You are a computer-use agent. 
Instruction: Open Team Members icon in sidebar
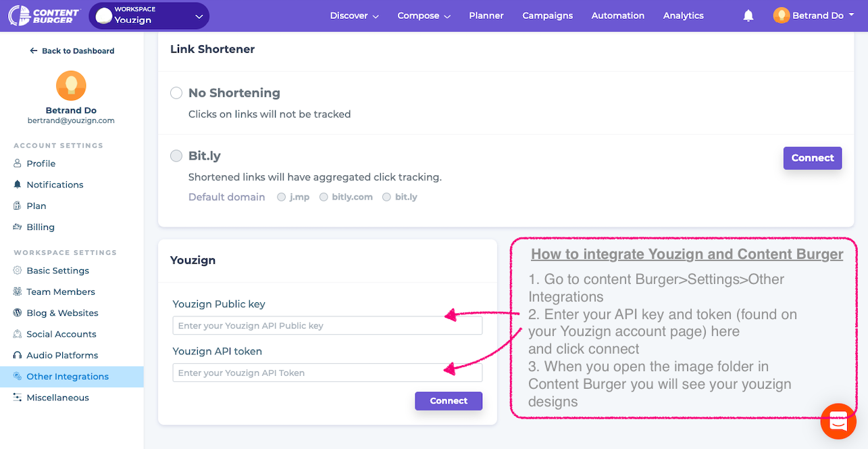pos(18,292)
